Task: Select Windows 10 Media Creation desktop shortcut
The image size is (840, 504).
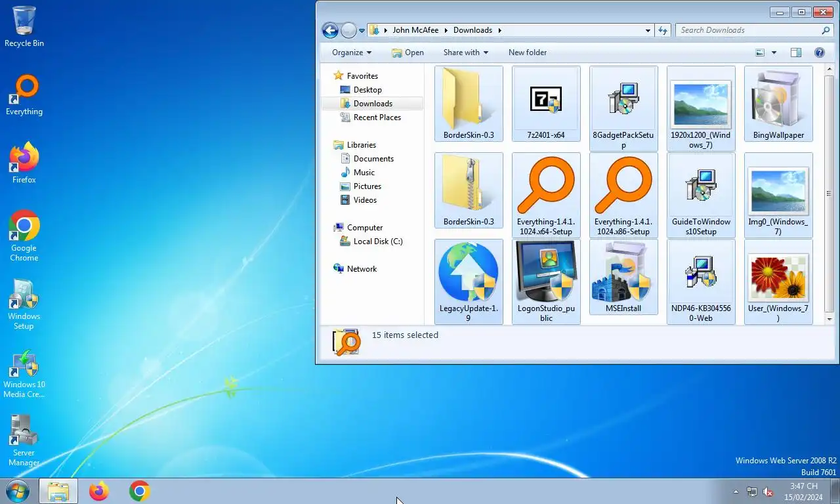Action: [x=24, y=373]
